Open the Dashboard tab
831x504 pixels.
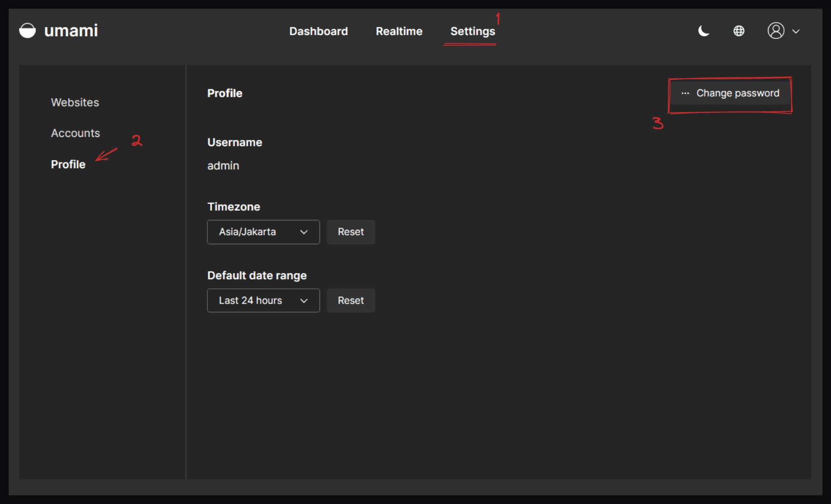pos(318,31)
